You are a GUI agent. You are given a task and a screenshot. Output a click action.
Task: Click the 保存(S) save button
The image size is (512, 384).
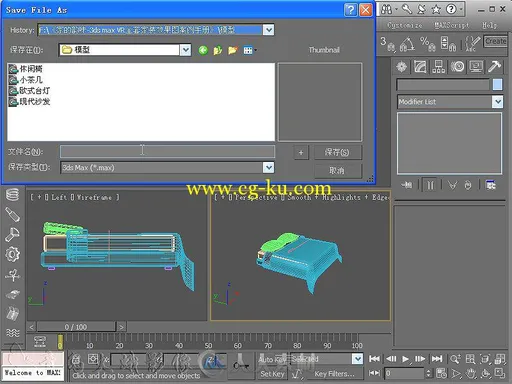click(337, 152)
